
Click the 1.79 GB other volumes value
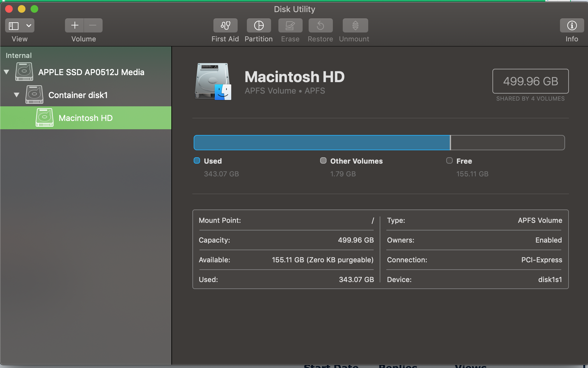click(x=343, y=174)
